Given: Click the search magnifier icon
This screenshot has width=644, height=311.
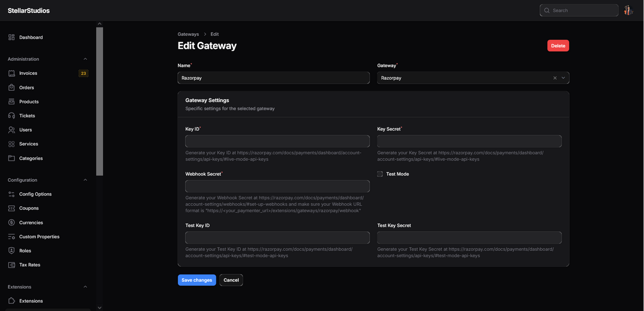Looking at the screenshot, I should click(547, 10).
